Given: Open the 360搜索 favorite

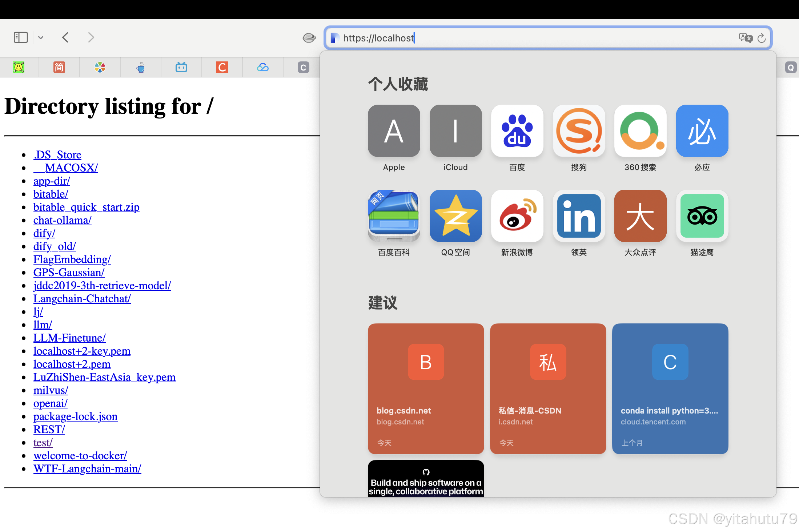Looking at the screenshot, I should pos(640,131).
